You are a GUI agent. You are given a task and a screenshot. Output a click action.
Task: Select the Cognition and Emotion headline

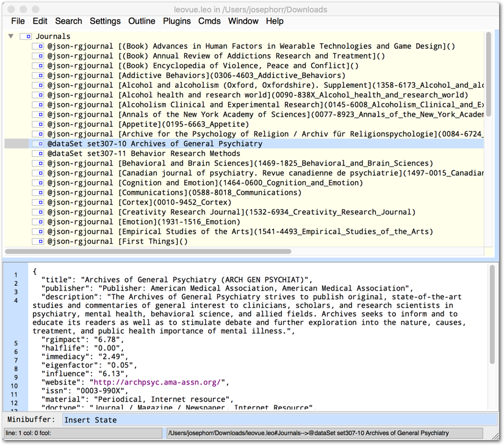point(205,183)
